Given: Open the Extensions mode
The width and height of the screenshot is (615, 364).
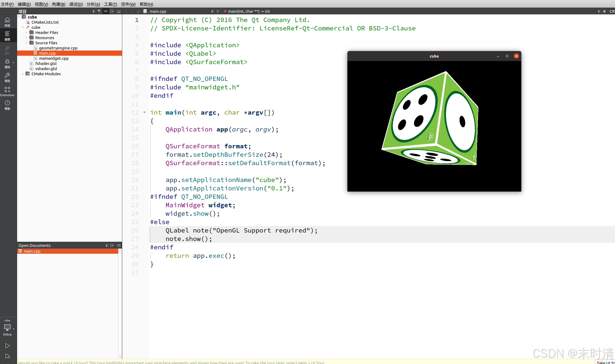Looking at the screenshot, I should [x=7, y=92].
